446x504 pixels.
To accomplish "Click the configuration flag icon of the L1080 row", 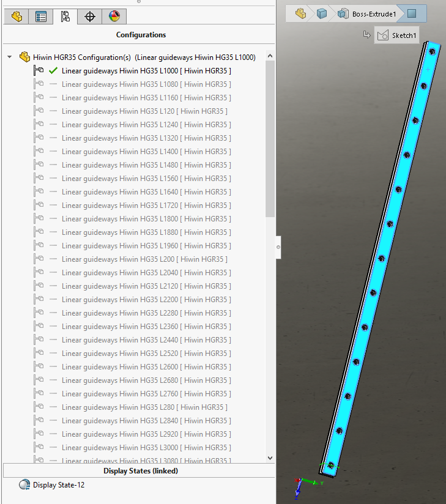I will 39,84.
